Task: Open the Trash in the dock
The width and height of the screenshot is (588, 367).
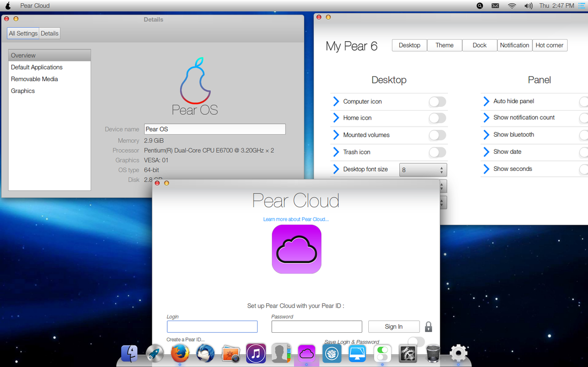Action: click(433, 354)
